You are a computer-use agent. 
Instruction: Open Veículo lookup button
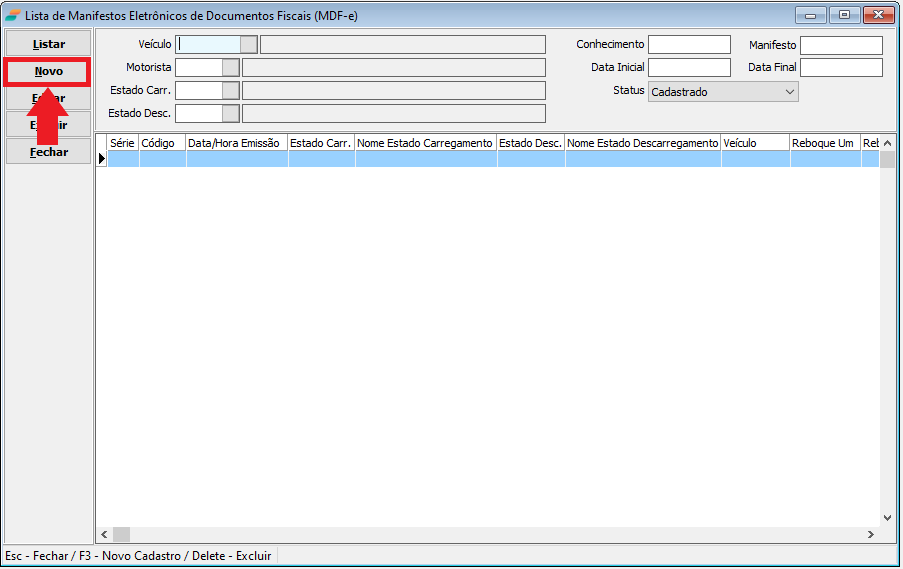click(249, 44)
